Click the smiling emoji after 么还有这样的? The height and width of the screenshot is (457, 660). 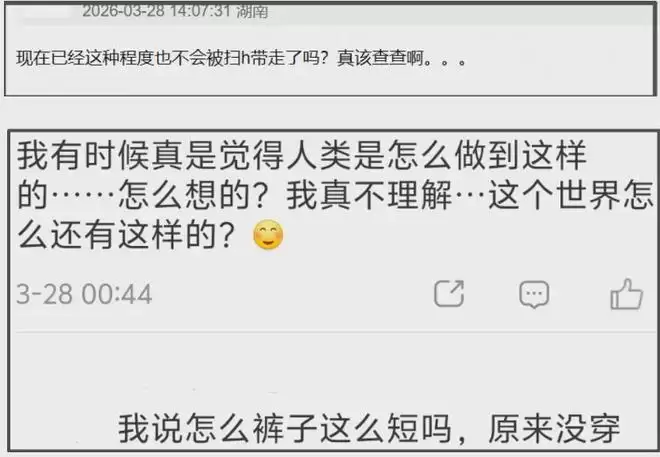(x=268, y=234)
